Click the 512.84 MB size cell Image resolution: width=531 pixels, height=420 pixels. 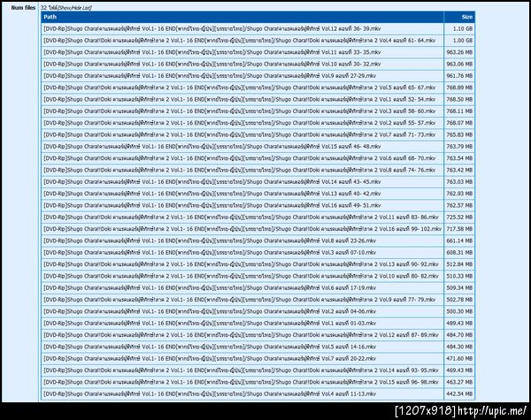[459, 264]
